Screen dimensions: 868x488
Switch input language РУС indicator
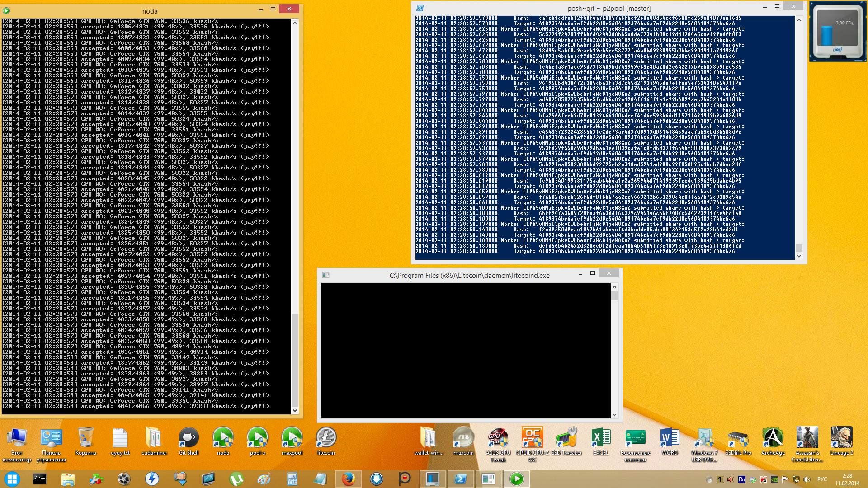pos(822,479)
